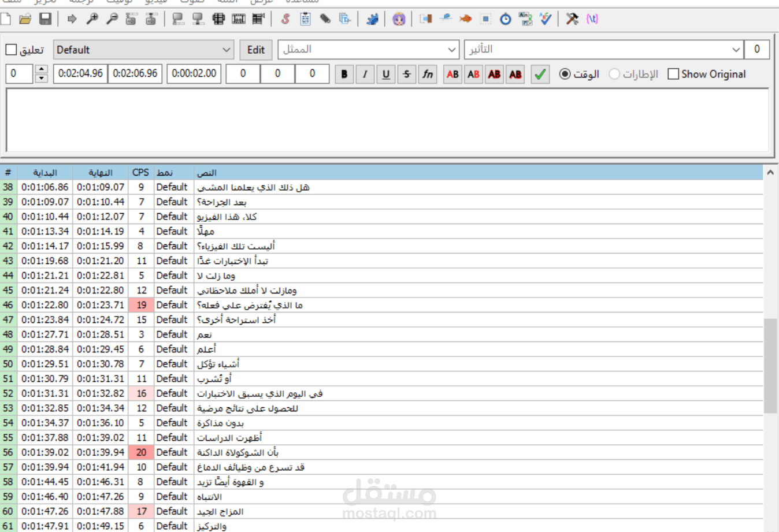Click the subtitle text edit box

pos(387,120)
